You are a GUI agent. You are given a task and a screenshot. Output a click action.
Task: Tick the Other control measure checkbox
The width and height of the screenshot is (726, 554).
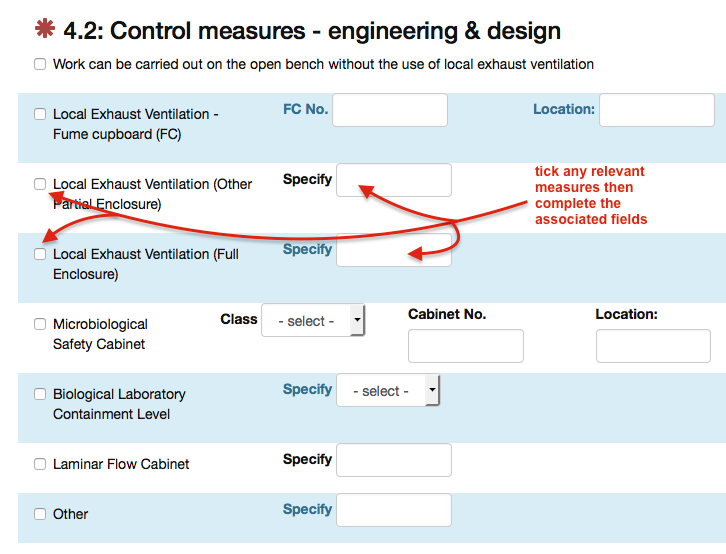40,514
